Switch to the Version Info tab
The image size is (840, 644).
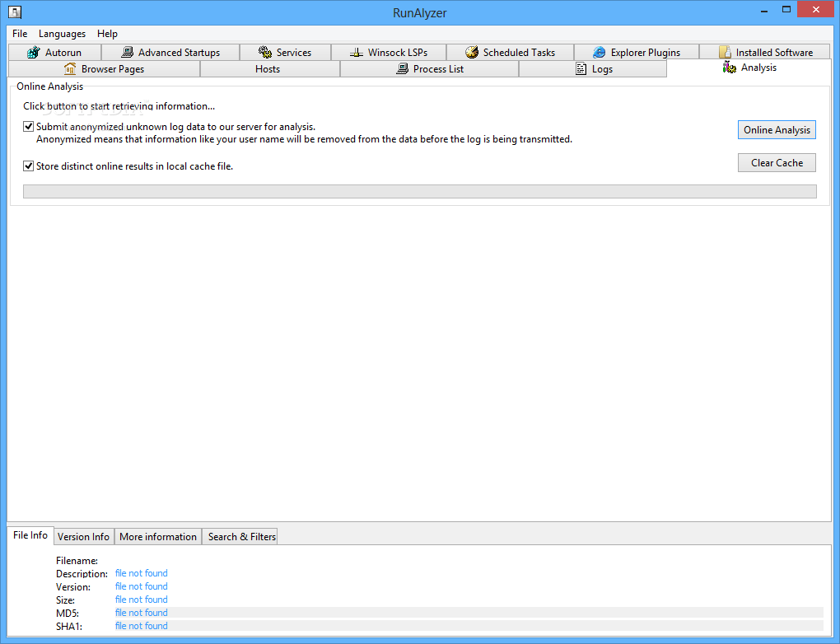coord(83,536)
